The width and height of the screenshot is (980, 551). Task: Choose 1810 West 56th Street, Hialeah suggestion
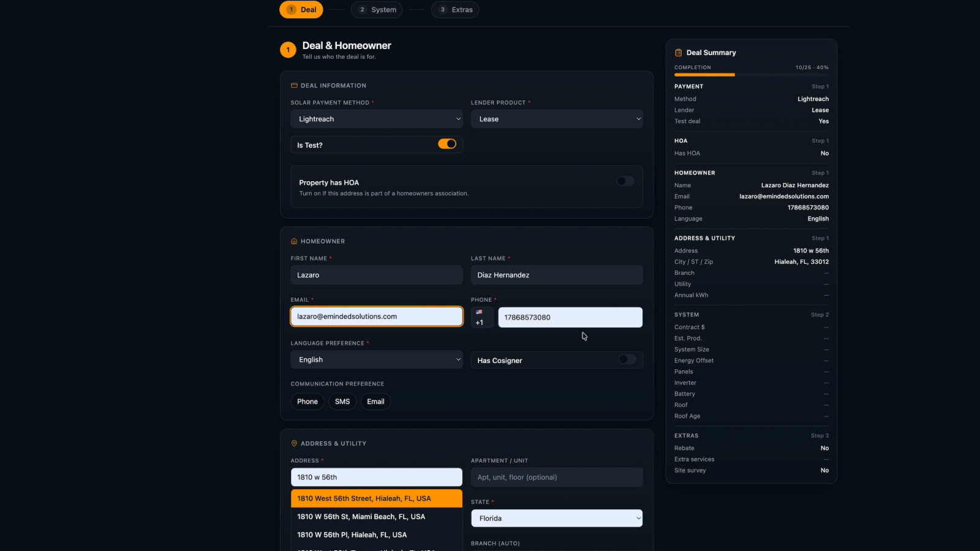(x=377, y=498)
